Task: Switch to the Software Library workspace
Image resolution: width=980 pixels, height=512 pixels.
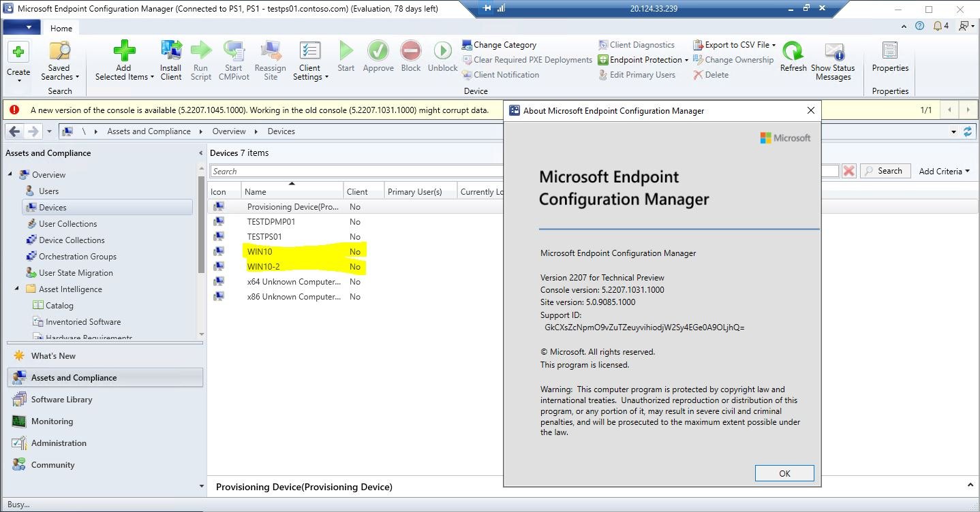Action: point(61,400)
